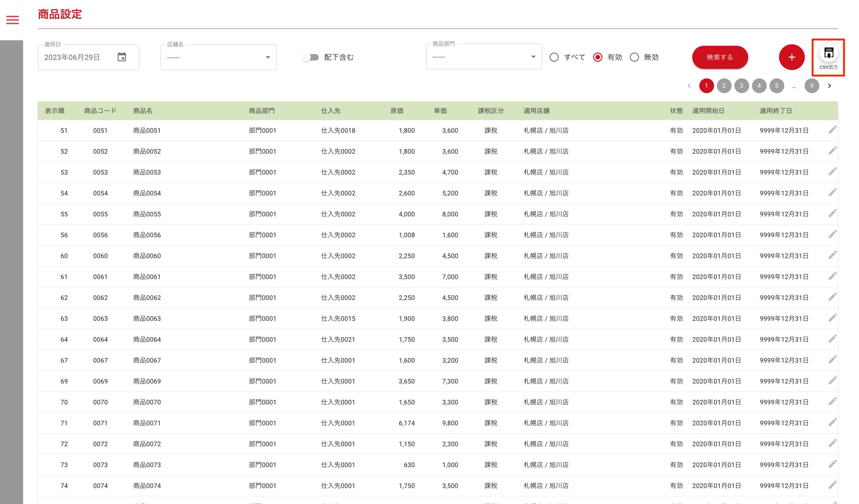The image size is (859, 504).
Task: Open the edit pencil for 商品0063
Action: 832,318
